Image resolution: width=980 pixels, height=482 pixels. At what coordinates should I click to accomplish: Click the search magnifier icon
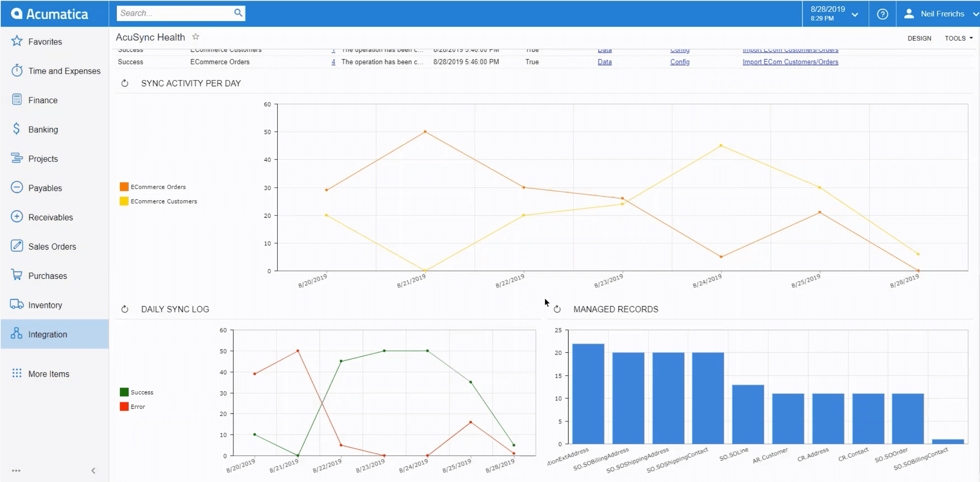tap(238, 13)
